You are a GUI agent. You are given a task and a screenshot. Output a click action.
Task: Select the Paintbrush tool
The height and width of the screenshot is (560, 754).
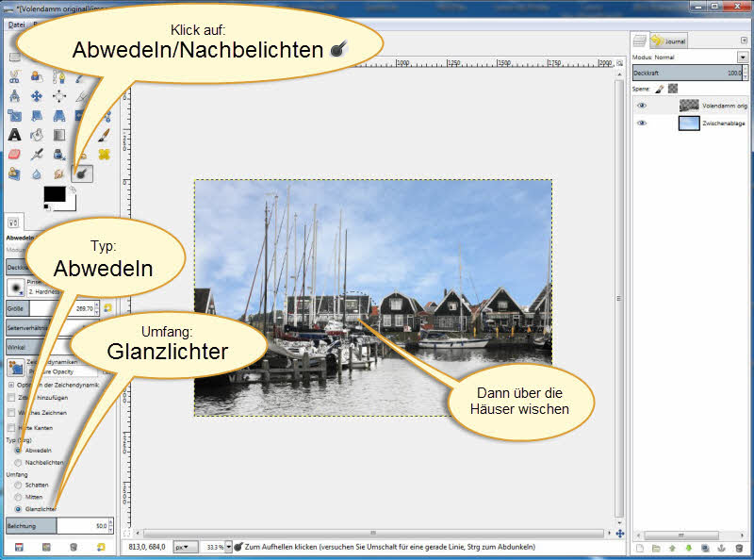(104, 135)
